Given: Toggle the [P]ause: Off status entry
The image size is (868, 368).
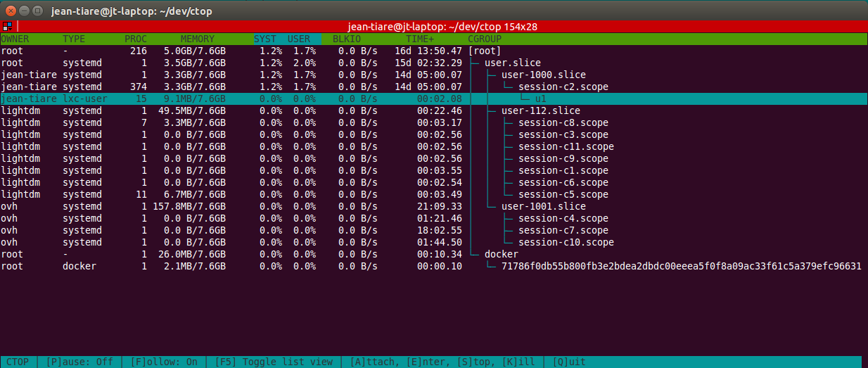Looking at the screenshot, I should tap(79, 362).
